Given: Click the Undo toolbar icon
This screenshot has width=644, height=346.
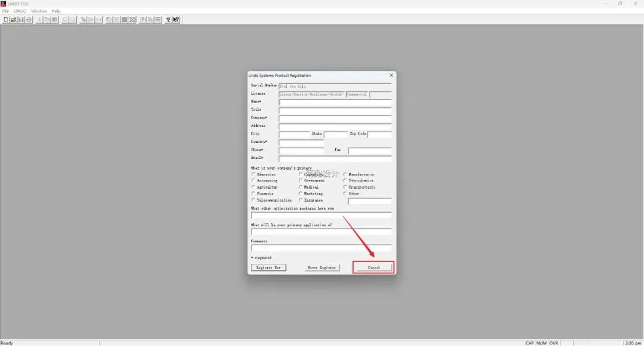Looking at the screenshot, I should click(x=65, y=20).
